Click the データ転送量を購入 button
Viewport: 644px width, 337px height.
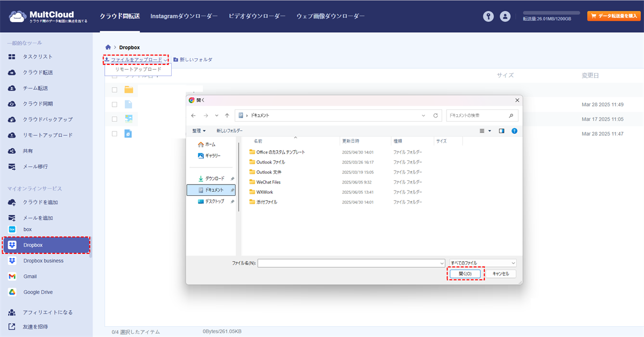click(x=613, y=16)
